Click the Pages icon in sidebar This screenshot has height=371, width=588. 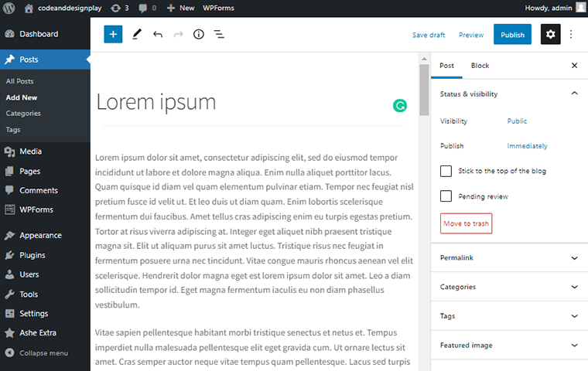(10, 172)
